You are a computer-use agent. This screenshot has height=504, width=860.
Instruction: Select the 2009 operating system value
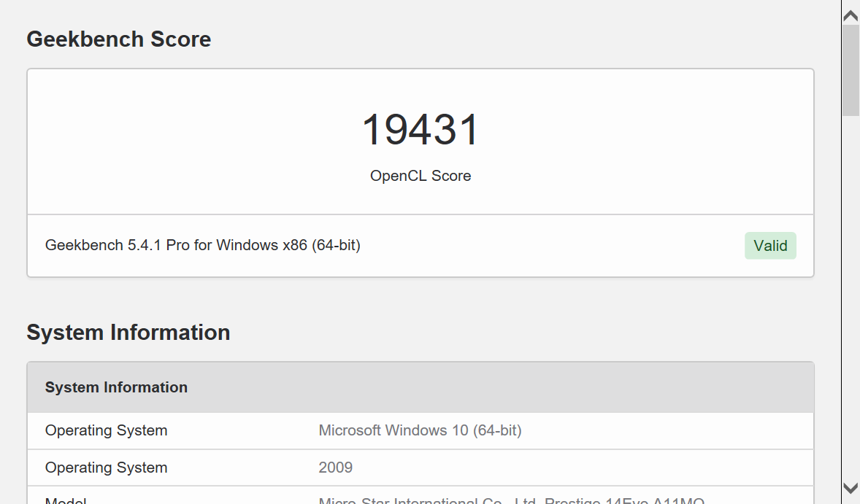pos(336,468)
